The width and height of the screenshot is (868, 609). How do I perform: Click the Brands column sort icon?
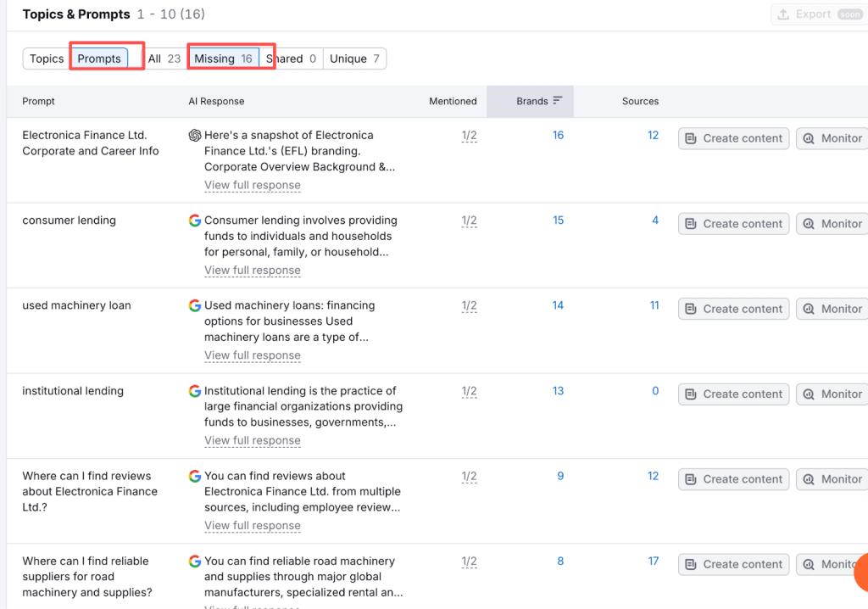coord(558,101)
